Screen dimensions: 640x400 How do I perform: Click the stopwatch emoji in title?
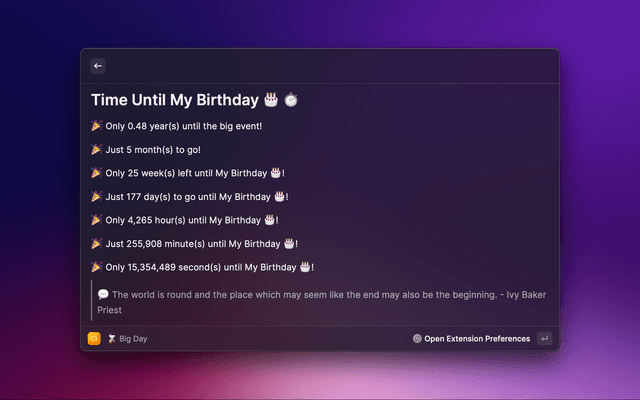tap(291, 100)
